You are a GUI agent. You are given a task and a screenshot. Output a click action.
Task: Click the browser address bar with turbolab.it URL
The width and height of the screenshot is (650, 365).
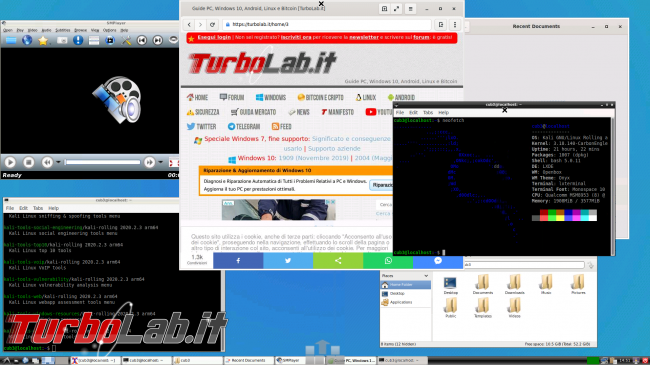[327, 24]
